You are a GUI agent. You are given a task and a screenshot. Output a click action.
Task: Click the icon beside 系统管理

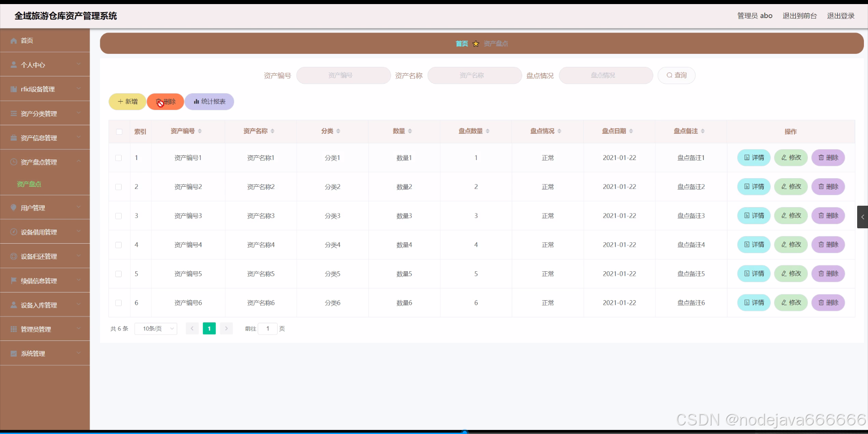point(14,354)
